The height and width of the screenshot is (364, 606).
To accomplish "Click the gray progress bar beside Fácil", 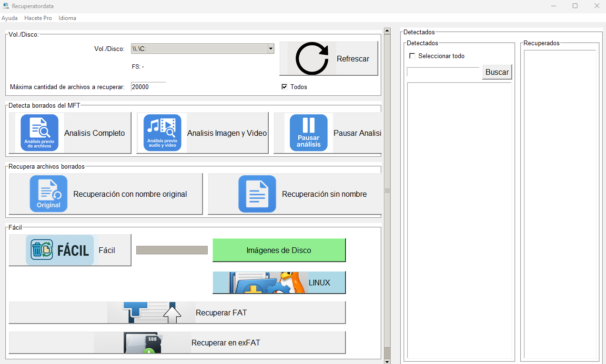I will pyautogui.click(x=172, y=250).
